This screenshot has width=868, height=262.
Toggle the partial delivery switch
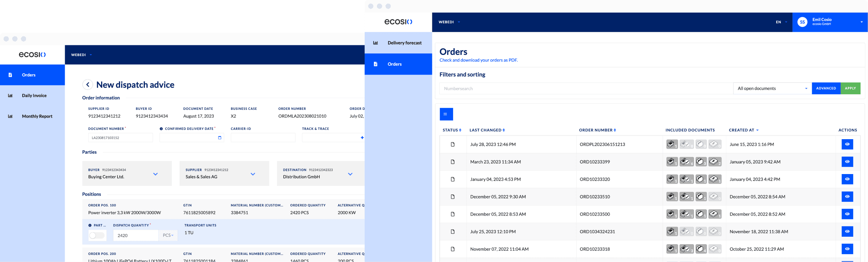point(97,236)
